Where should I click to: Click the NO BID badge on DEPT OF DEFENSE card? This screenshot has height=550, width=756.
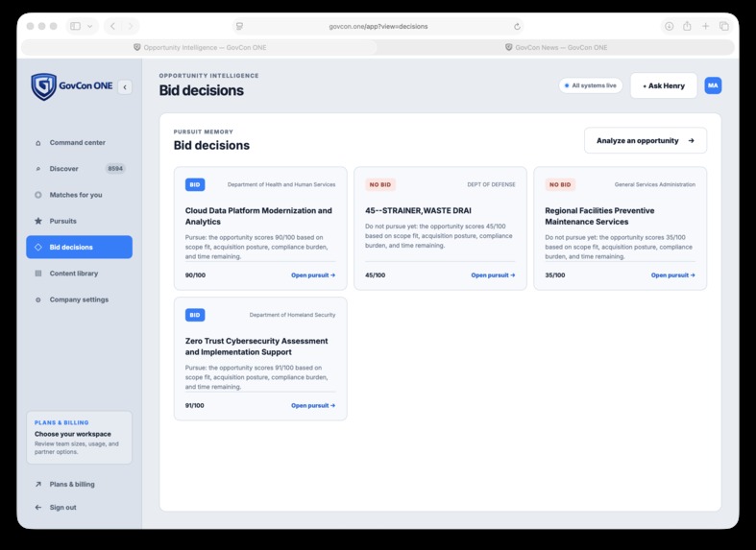coord(380,184)
